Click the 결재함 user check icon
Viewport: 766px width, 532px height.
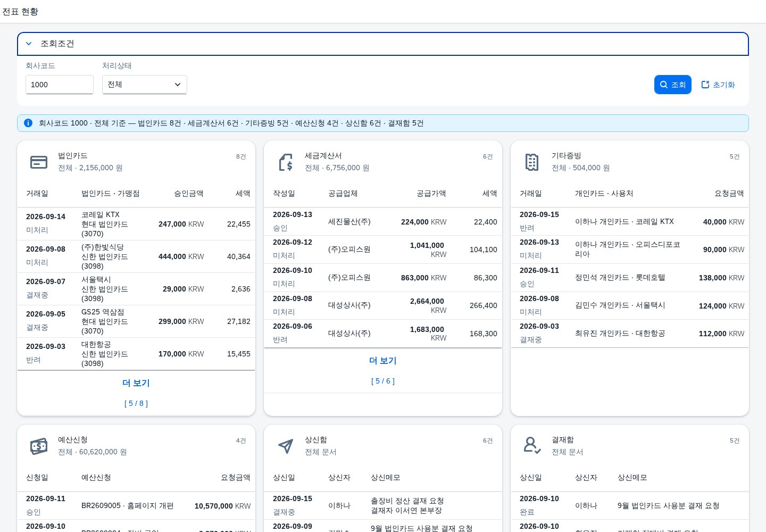click(532, 445)
